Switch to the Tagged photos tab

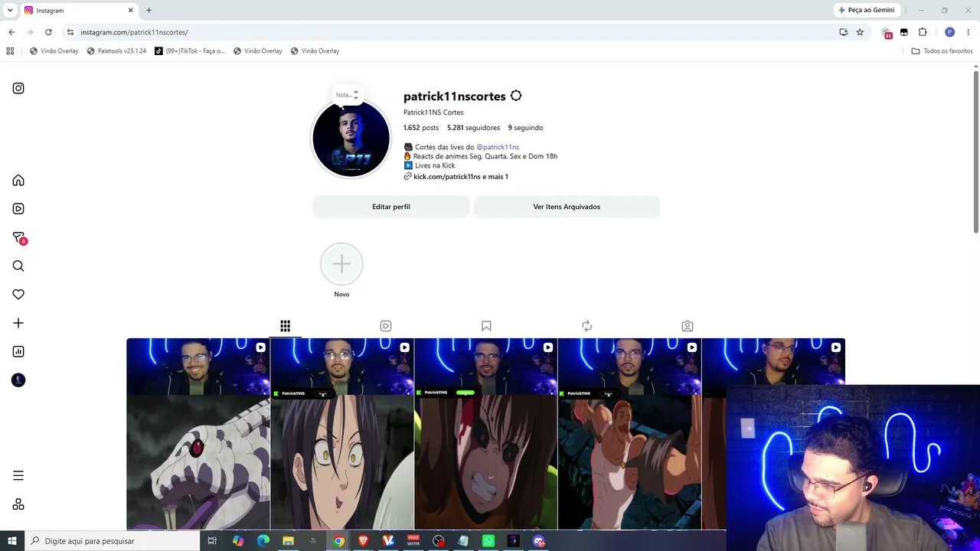pyautogui.click(x=688, y=326)
